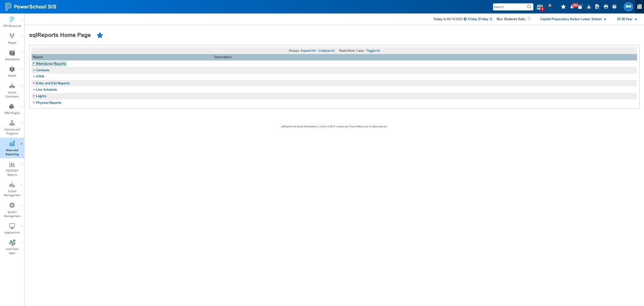Open the help question mark icon
The height and width of the screenshot is (306, 644).
coord(614,7)
